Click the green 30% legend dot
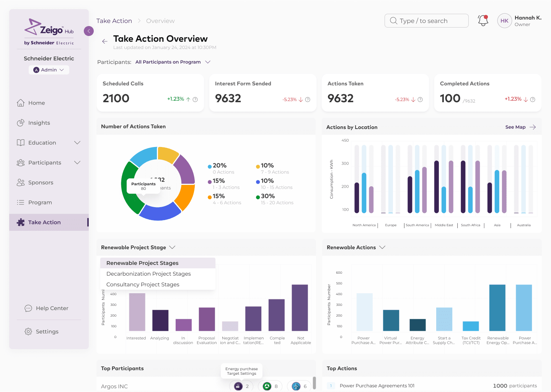Screen dimensions: 551x392 [x=258, y=197]
